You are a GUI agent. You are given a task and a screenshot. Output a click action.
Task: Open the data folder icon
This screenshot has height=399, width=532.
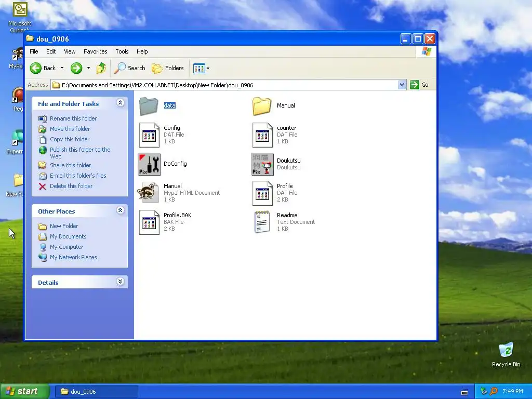(149, 106)
